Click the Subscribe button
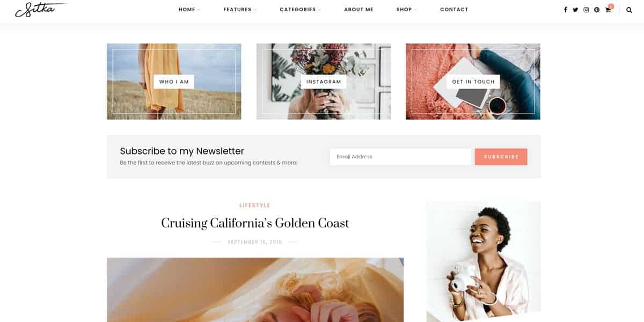The height and width of the screenshot is (322, 644). (x=501, y=157)
